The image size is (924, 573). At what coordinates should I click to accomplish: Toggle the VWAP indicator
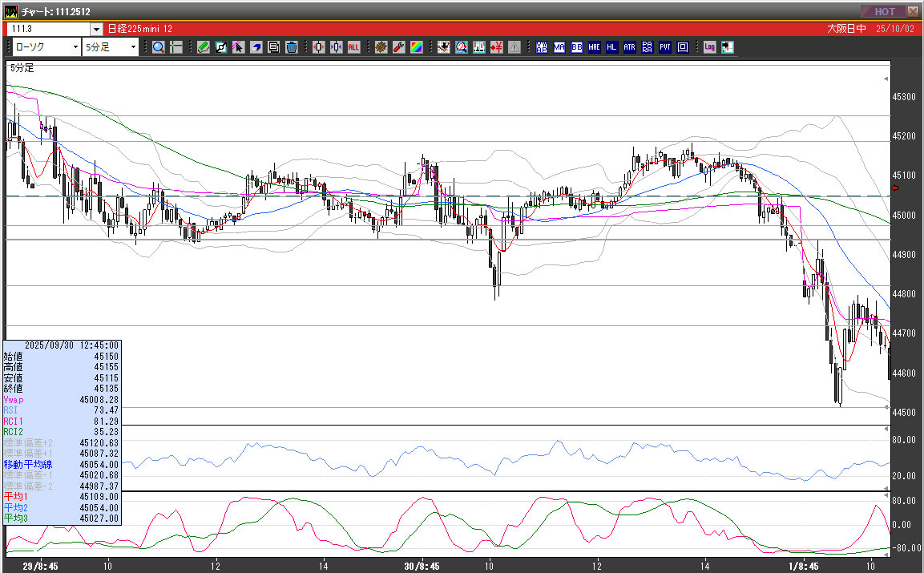(542, 47)
